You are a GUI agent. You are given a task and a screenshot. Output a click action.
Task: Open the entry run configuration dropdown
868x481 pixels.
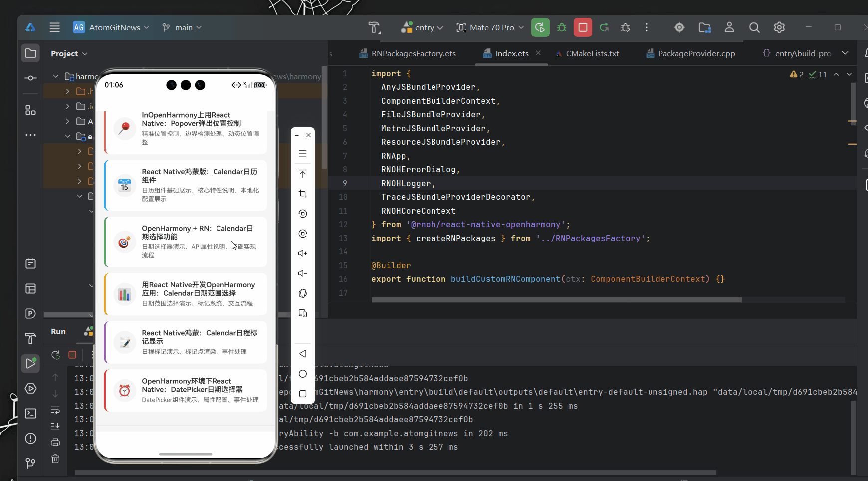[422, 27]
